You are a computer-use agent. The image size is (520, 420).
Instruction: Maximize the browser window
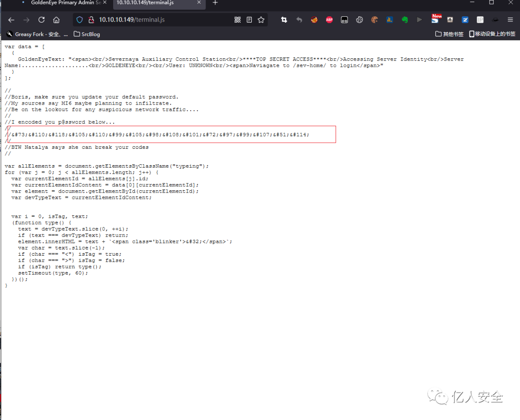coord(492,3)
